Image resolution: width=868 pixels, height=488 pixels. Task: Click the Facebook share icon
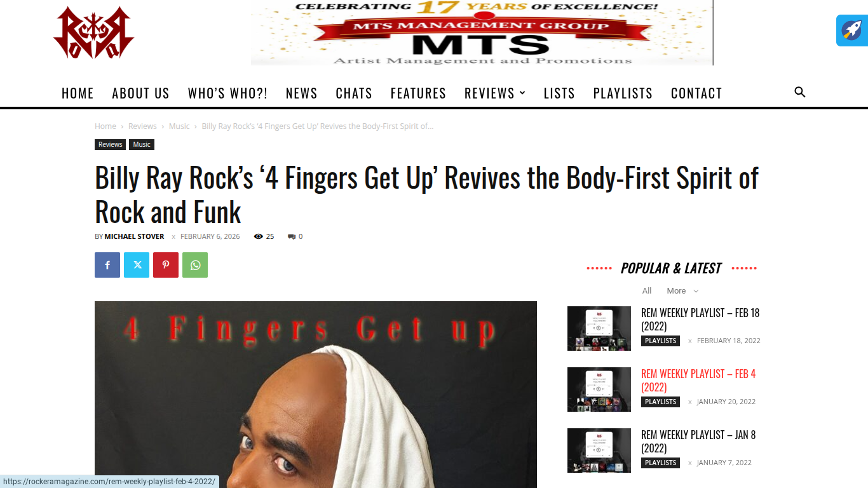coord(107,265)
